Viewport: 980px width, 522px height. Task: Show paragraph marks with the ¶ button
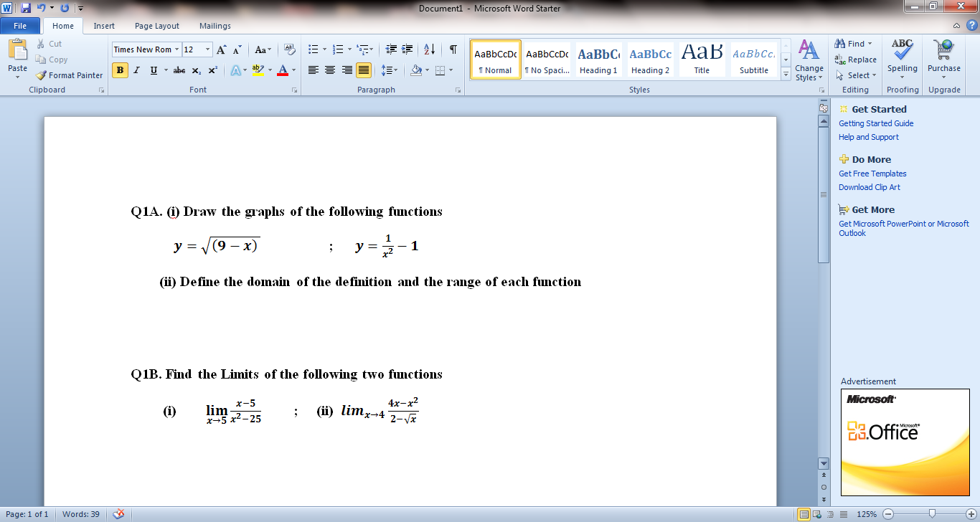(452, 50)
